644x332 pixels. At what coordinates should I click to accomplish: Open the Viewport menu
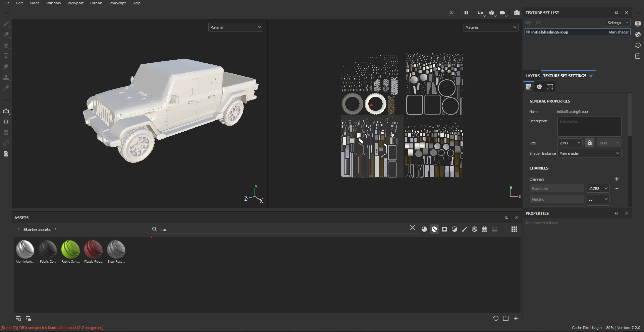75,3
